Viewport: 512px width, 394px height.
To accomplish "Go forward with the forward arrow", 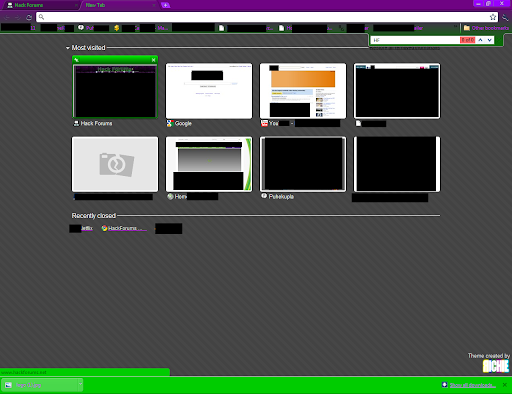I will (18, 17).
